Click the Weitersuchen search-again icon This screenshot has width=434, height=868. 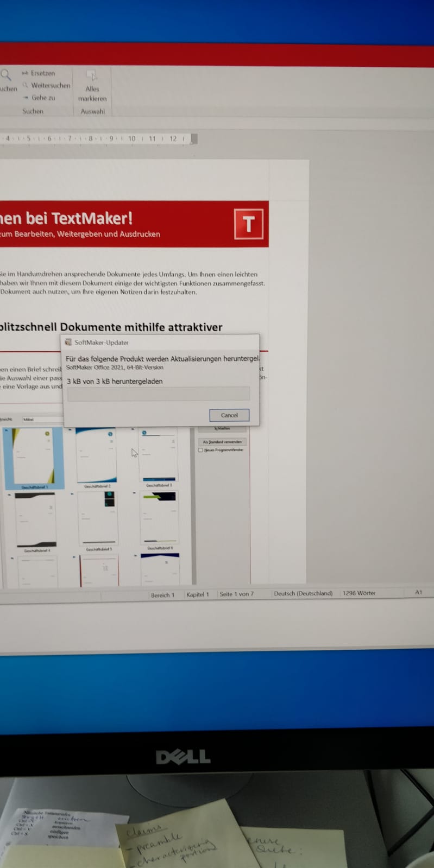pos(26,85)
